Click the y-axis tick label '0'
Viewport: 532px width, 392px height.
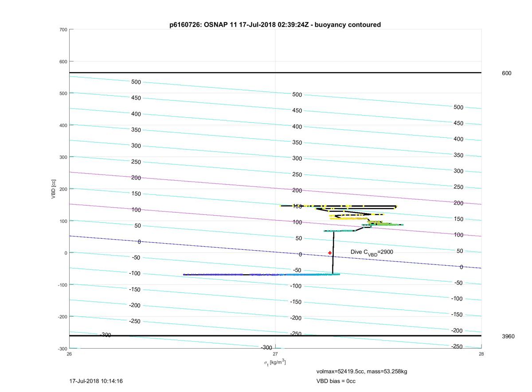[66, 253]
